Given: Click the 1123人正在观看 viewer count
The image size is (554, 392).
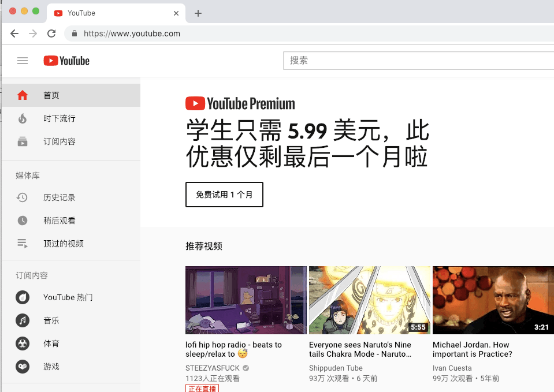Looking at the screenshot, I should click(213, 379).
